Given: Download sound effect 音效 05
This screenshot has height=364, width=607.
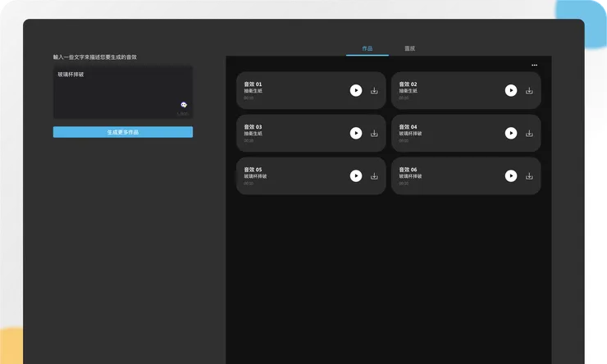Looking at the screenshot, I should (374, 176).
